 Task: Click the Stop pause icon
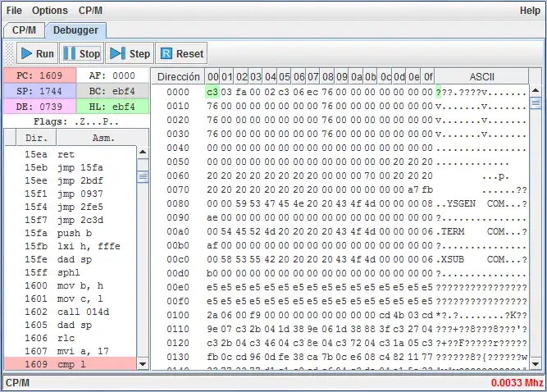(70, 53)
